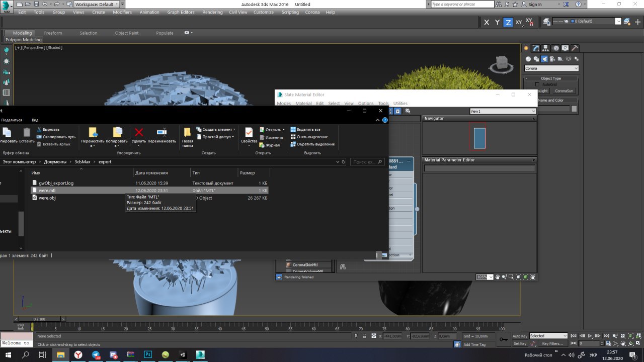Select the Systems category icon
The image size is (644, 362).
click(x=577, y=59)
